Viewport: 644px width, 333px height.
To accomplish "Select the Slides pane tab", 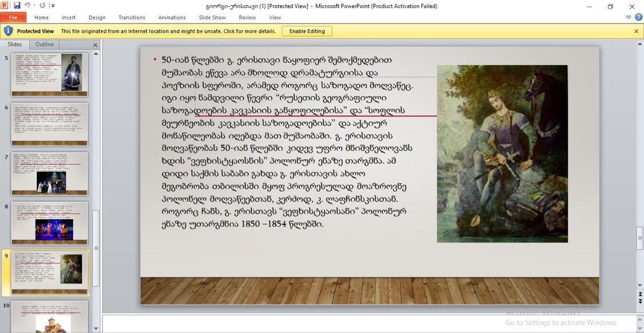I will click(15, 45).
